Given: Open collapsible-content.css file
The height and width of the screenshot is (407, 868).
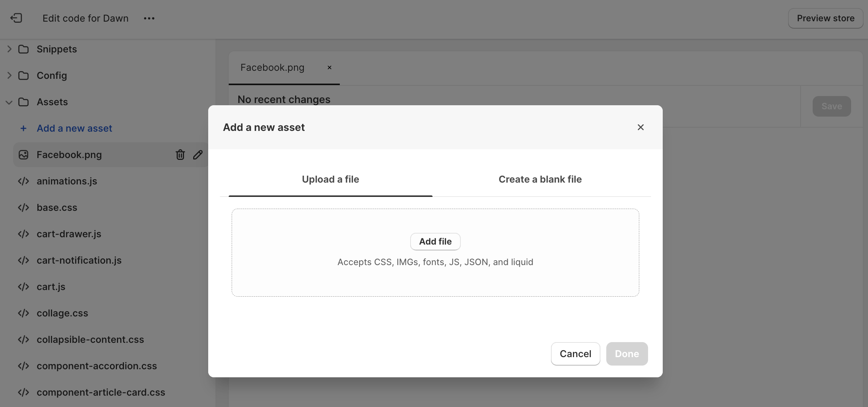Looking at the screenshot, I should pos(90,340).
